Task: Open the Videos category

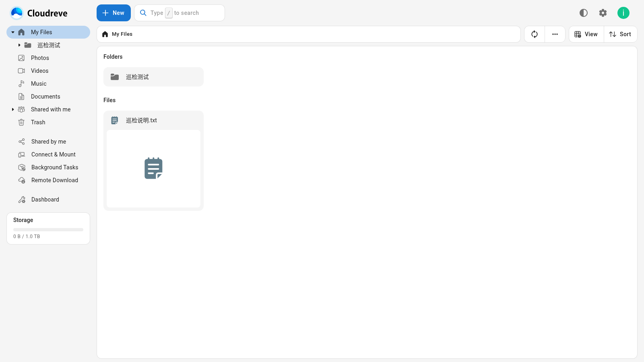Action: pos(48,71)
